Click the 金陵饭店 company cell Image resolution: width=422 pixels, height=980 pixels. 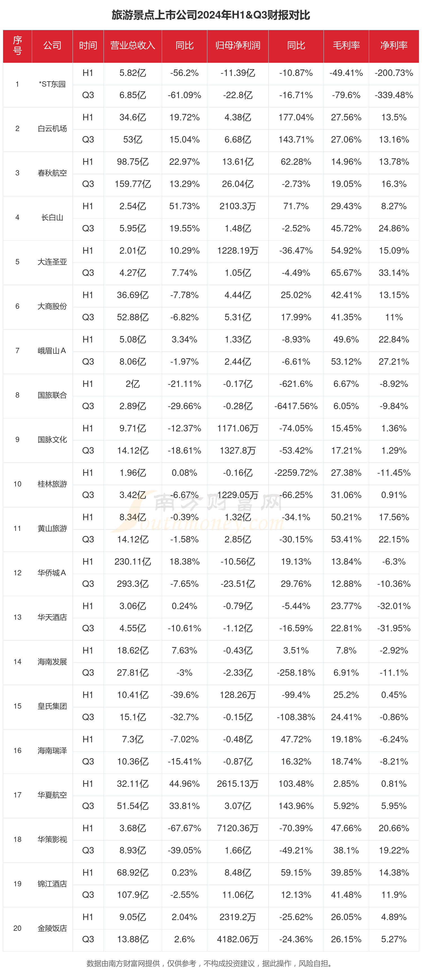pyautogui.click(x=52, y=928)
